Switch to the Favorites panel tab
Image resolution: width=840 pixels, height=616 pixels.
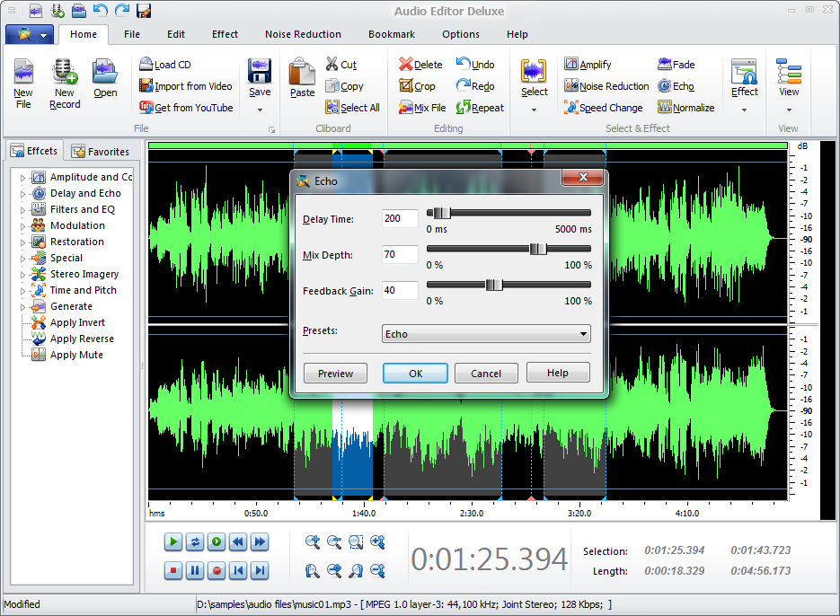(100, 152)
